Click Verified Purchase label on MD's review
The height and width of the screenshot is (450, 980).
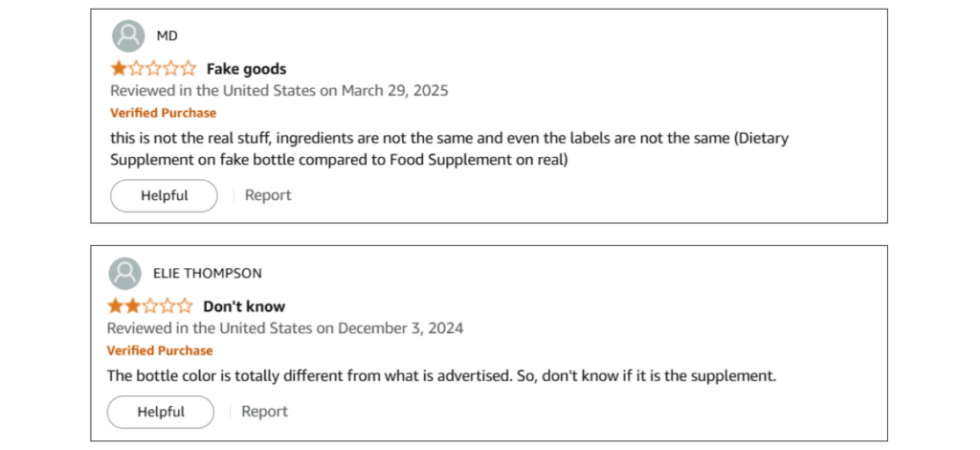(163, 113)
